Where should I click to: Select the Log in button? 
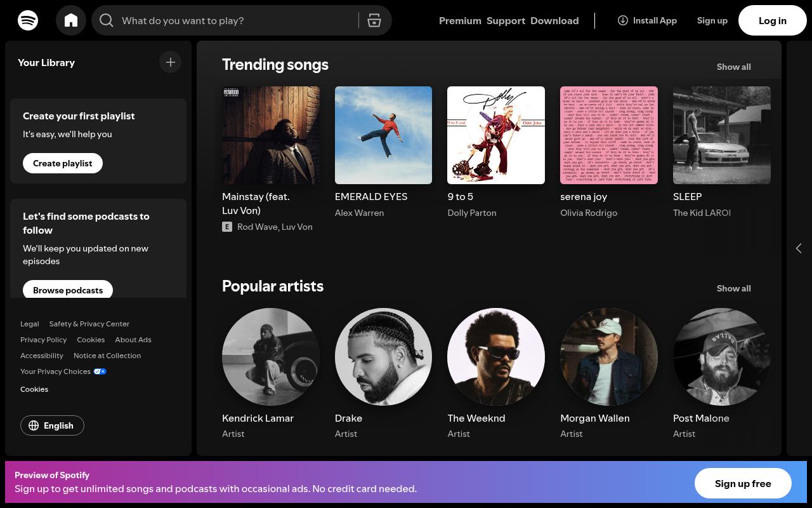pyautogui.click(x=773, y=20)
